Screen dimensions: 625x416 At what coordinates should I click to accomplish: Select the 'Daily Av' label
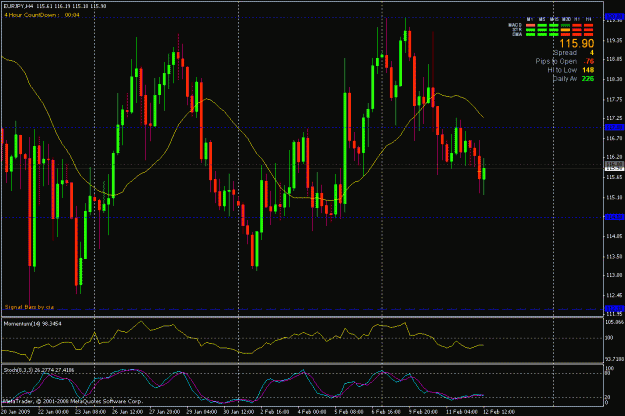(x=565, y=79)
